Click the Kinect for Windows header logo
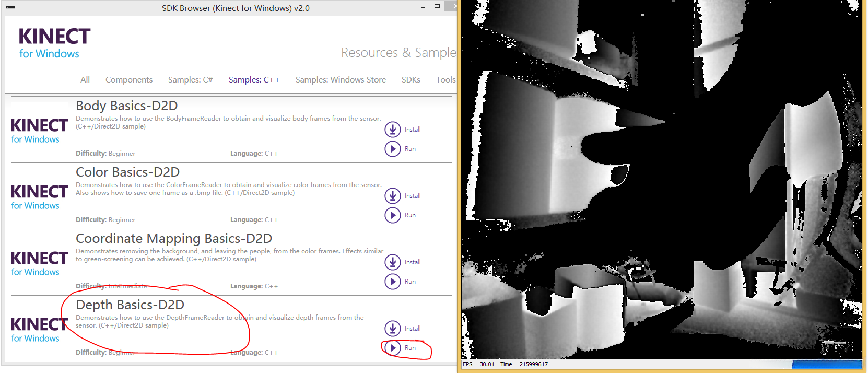 tap(54, 43)
